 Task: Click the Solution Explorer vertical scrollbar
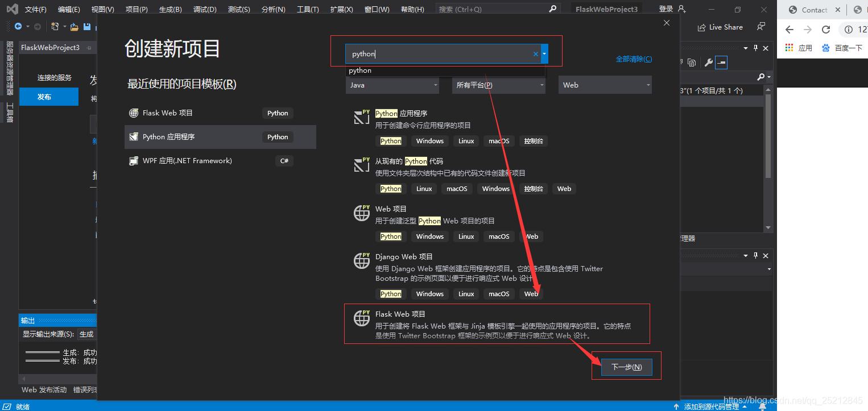coord(768,136)
